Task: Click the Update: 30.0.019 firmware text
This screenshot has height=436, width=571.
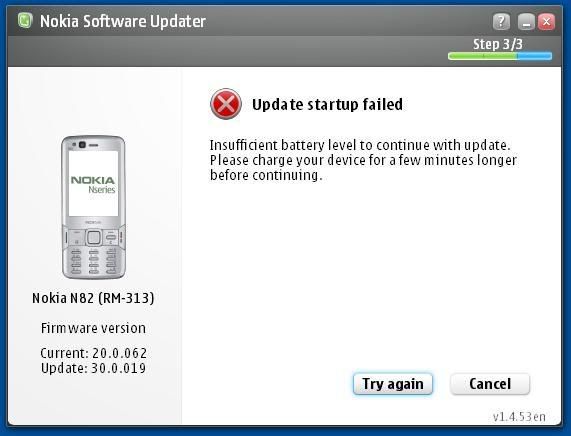Action: (94, 368)
